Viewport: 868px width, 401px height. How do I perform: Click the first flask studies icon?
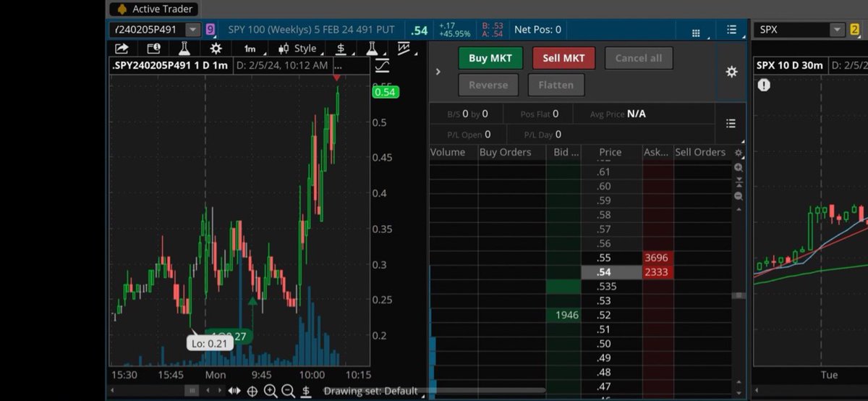(x=184, y=48)
